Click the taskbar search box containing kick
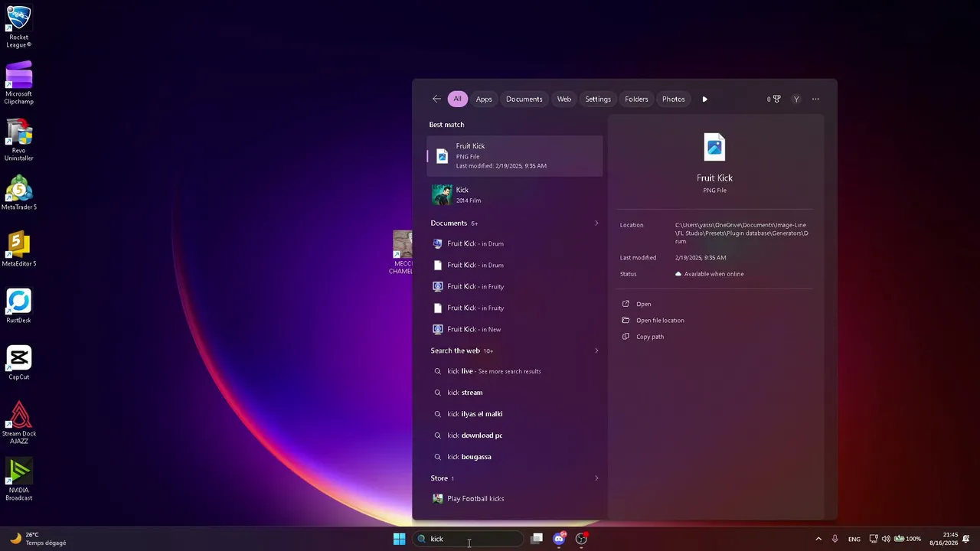980x551 pixels. click(469, 539)
